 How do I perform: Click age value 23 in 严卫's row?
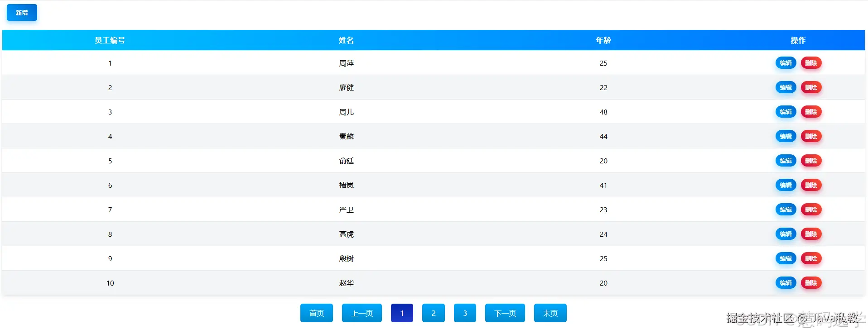(x=603, y=210)
